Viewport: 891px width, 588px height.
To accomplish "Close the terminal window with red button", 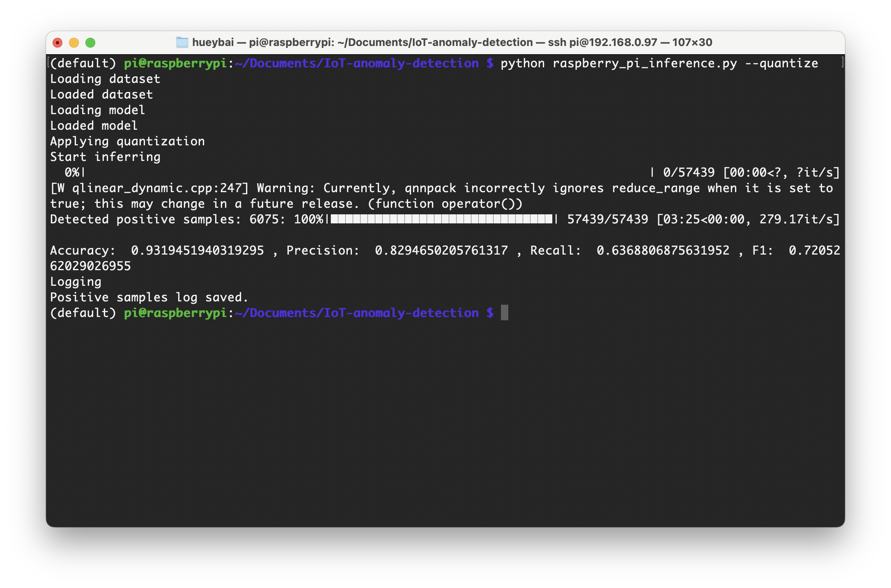I will click(x=58, y=43).
